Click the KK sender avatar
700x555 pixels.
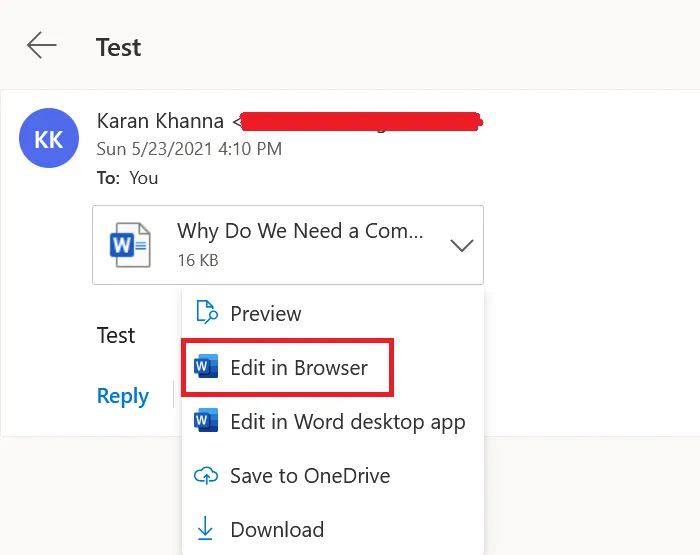pos(49,138)
